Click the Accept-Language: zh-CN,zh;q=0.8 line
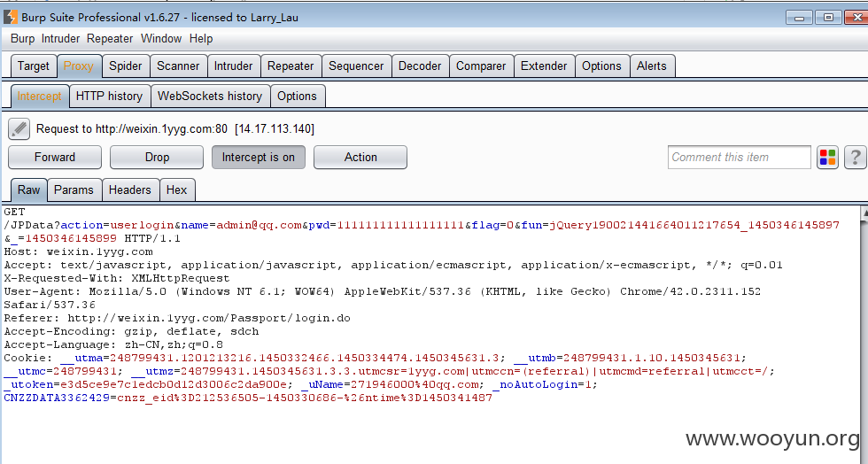 [x=113, y=344]
